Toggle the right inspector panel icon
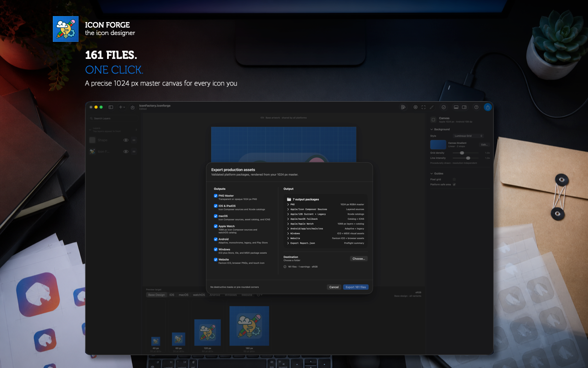The height and width of the screenshot is (368, 588). coord(464,107)
